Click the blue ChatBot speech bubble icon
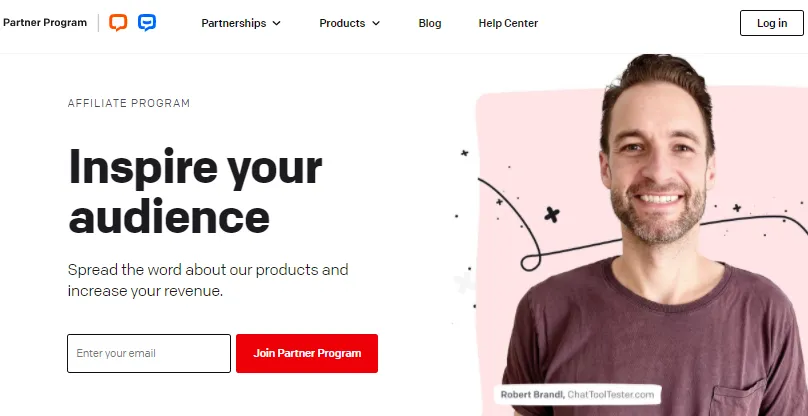Image resolution: width=808 pixels, height=416 pixels. pos(147,23)
